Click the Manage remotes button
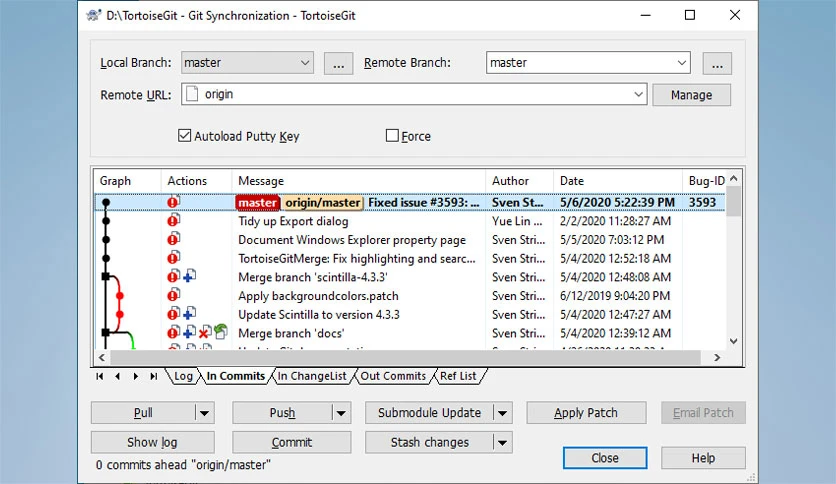The image size is (836, 484). point(691,95)
